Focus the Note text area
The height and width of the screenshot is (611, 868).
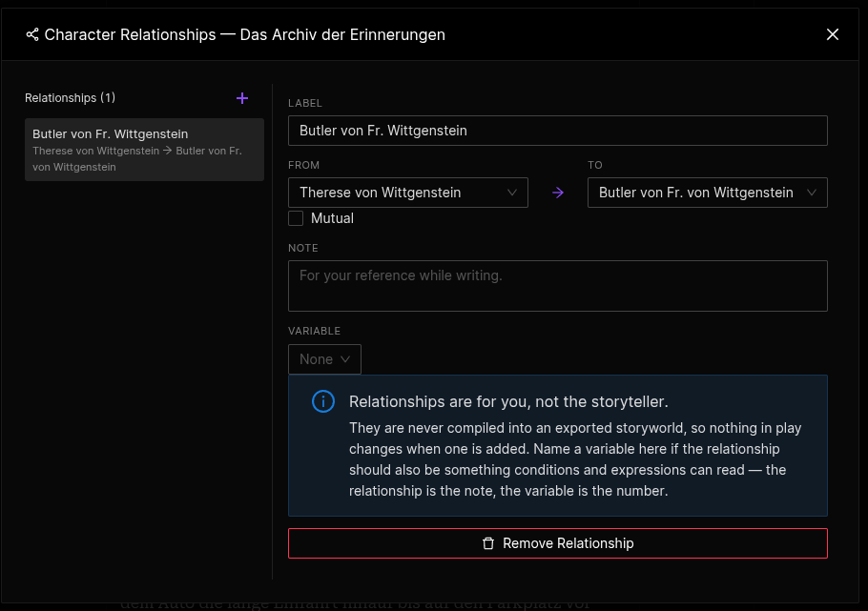point(557,286)
